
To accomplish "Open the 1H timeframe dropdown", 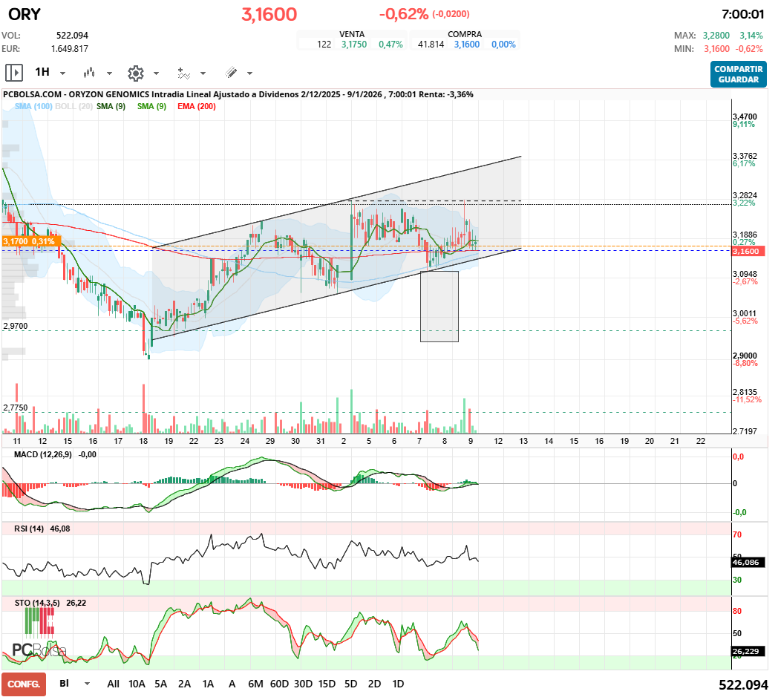I will [62, 73].
